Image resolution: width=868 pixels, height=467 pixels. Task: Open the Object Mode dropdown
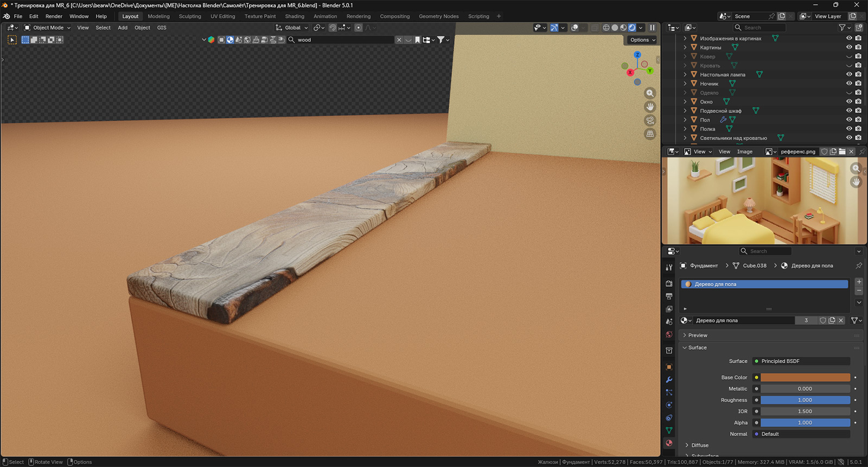tap(48, 28)
